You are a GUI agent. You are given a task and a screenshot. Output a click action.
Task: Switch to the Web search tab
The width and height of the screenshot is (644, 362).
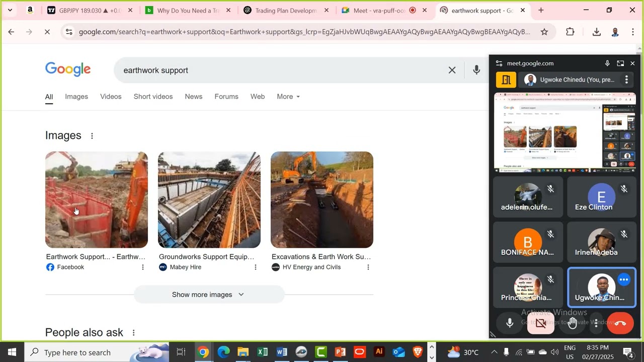258,97
